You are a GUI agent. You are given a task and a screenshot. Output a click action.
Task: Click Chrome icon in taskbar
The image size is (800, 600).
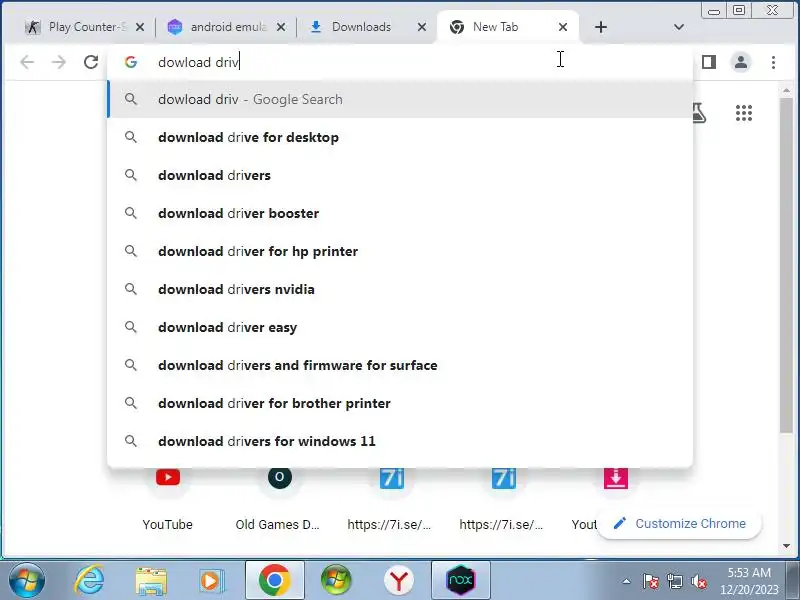274,580
